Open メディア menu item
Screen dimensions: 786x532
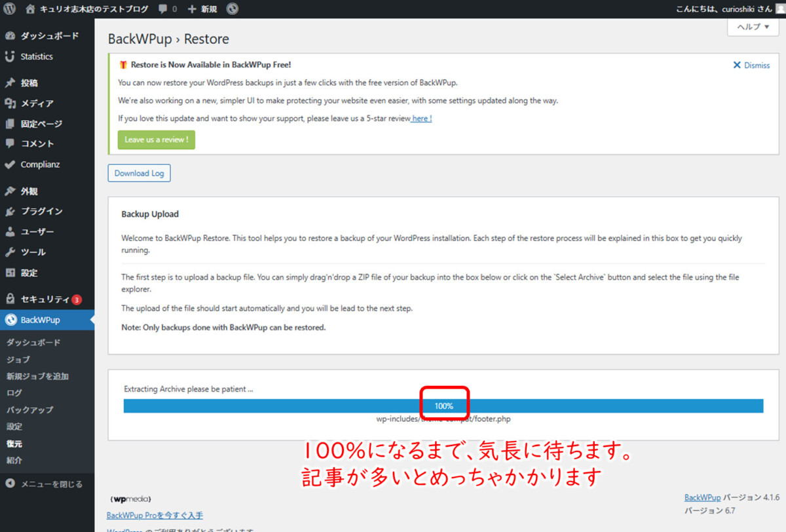[47, 104]
